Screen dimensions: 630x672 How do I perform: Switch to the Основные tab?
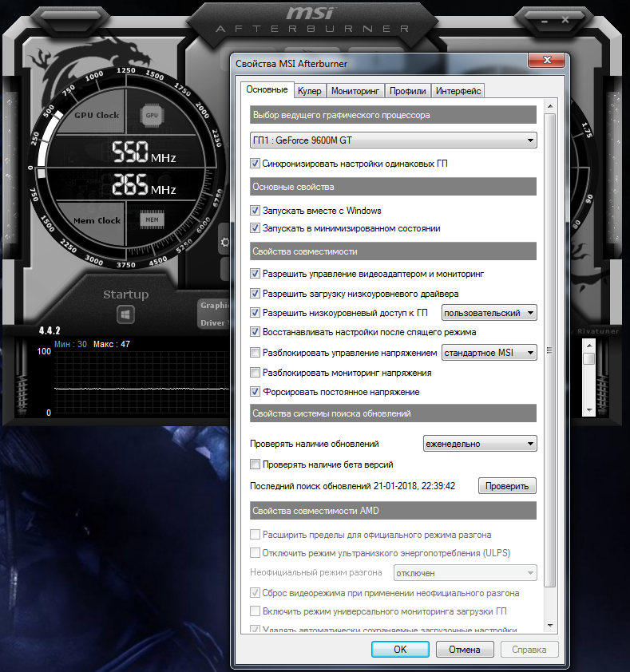(x=267, y=89)
